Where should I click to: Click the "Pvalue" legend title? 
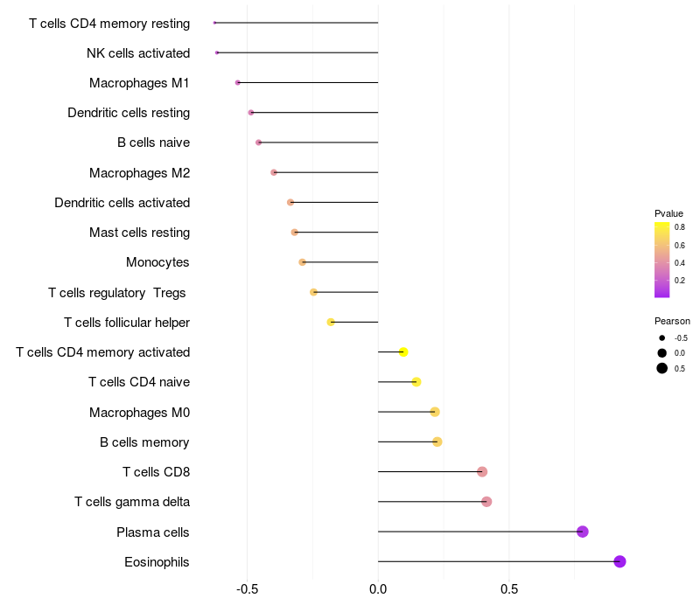[x=668, y=213]
